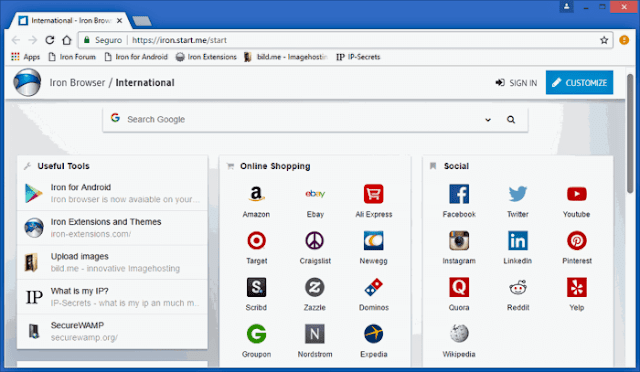Open the orange browser menu icon
The width and height of the screenshot is (640, 372).
[x=624, y=40]
